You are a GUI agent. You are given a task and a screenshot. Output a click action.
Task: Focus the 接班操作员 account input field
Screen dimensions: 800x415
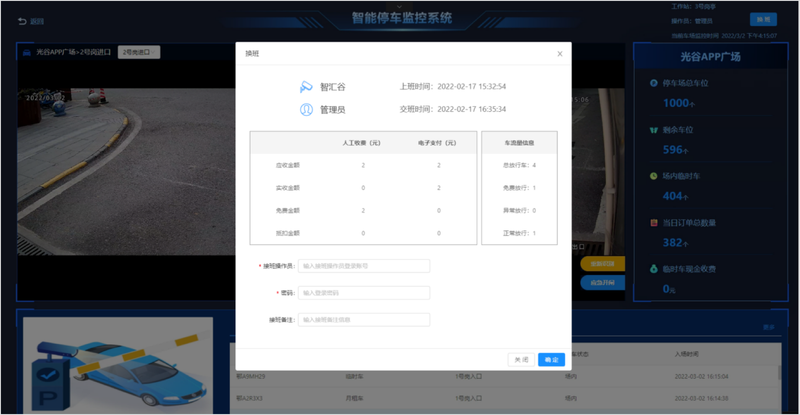click(x=364, y=266)
